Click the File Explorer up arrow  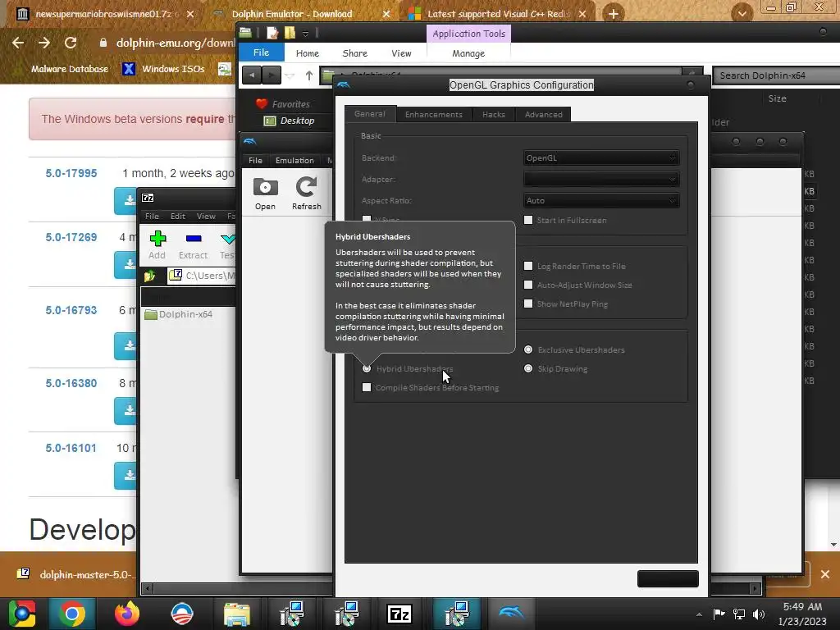309,75
